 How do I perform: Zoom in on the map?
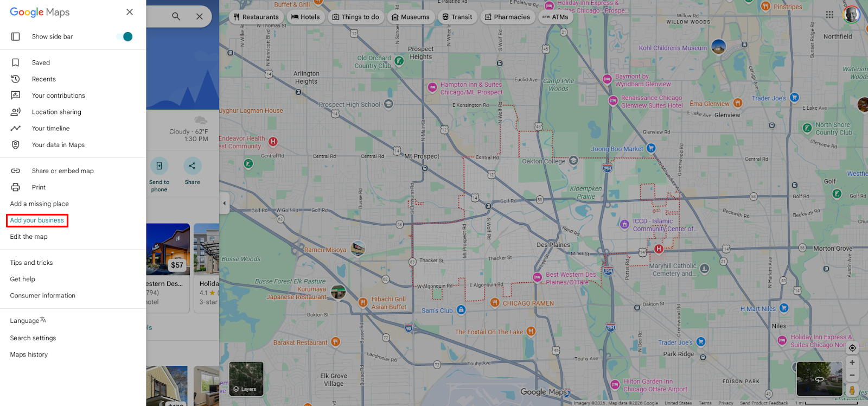tap(852, 363)
